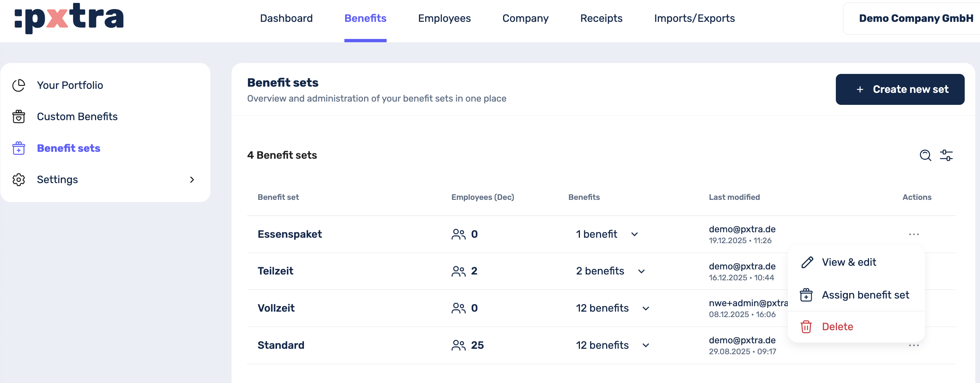Click the Your Portfolio pie chart icon
This screenshot has height=383, width=980.
[x=19, y=85]
